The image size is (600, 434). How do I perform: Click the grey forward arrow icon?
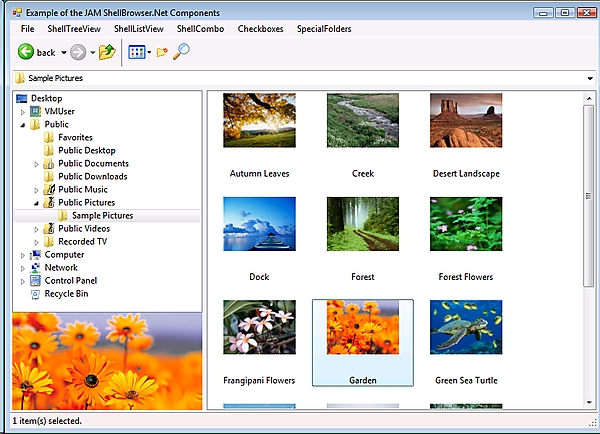[x=78, y=52]
